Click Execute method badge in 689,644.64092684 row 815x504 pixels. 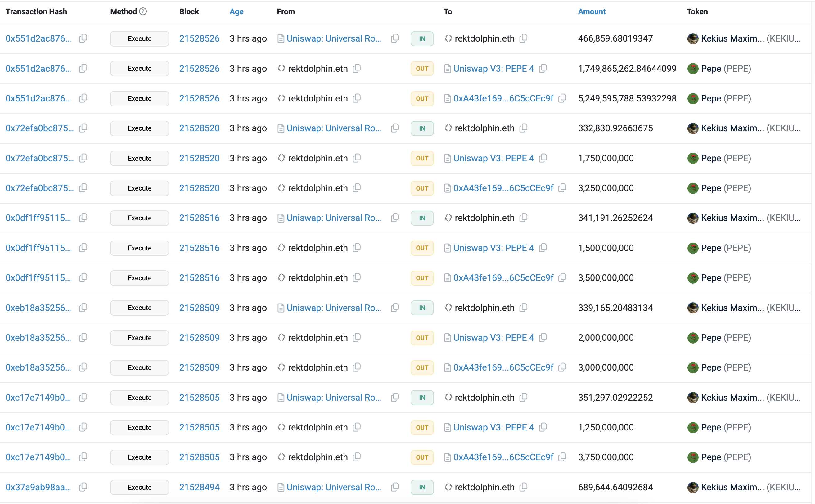pyautogui.click(x=140, y=487)
